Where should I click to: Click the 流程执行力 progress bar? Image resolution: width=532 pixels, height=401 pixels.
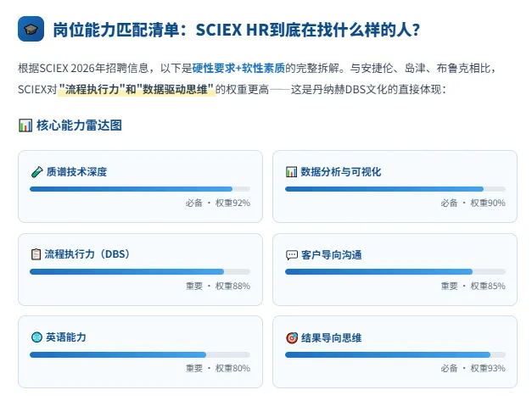pos(140,271)
